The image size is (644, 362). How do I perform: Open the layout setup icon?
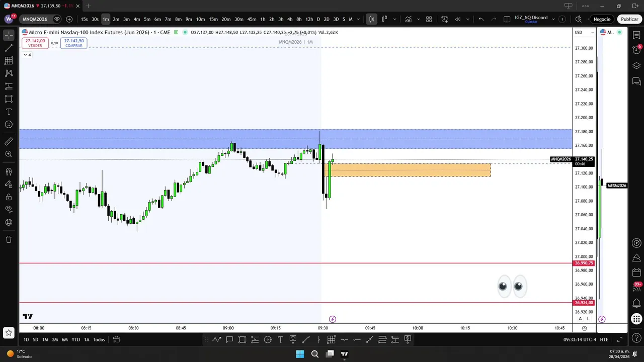(x=507, y=19)
